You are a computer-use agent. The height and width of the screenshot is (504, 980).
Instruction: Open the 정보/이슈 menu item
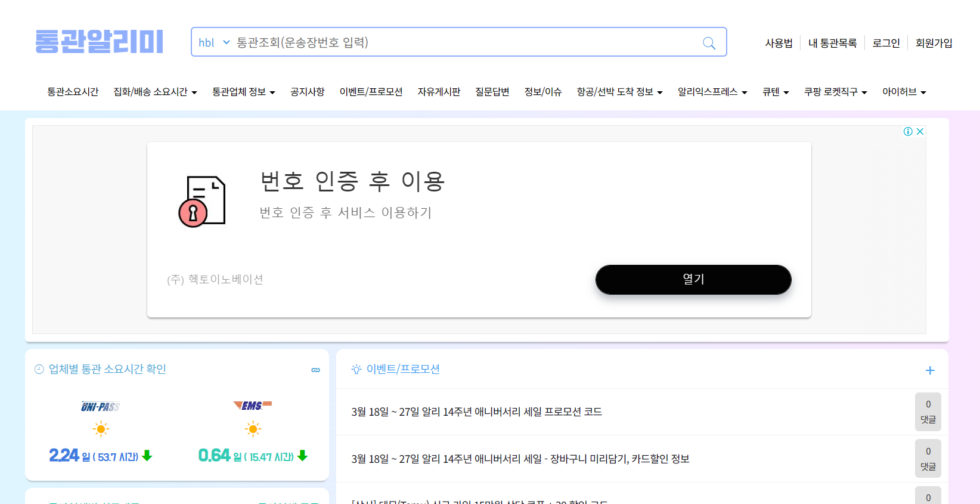[x=543, y=92]
